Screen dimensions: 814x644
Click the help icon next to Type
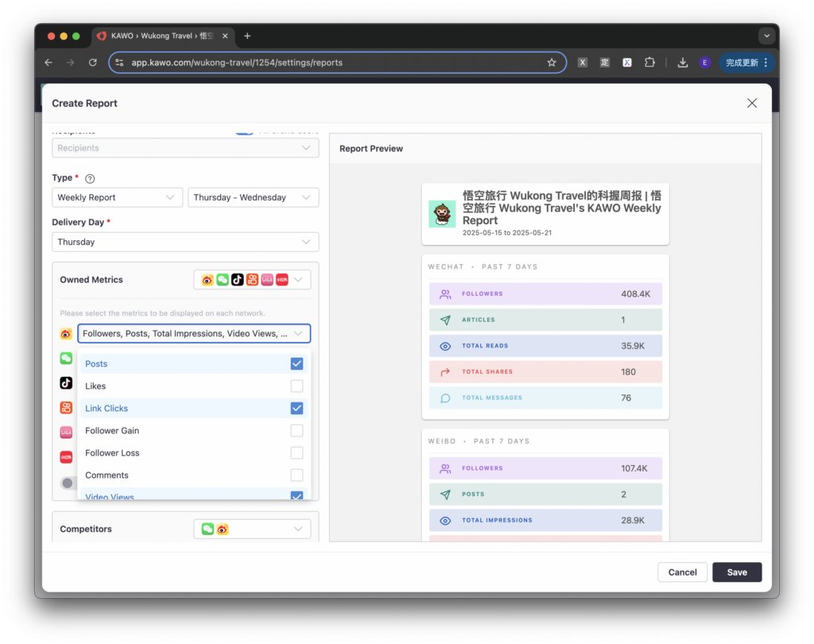coord(90,179)
